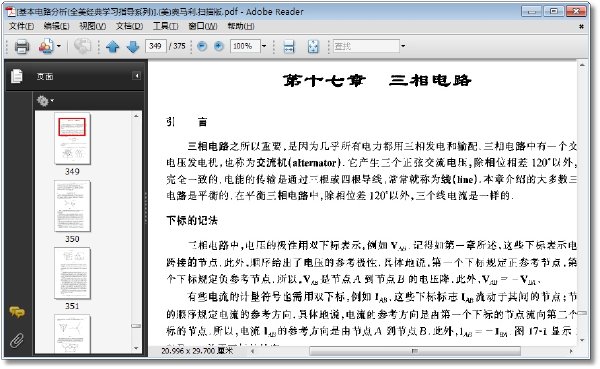Image resolution: width=600 pixels, height=369 pixels.
Task: Open the Attachments paperclip panel
Action: pyautogui.click(x=17, y=340)
